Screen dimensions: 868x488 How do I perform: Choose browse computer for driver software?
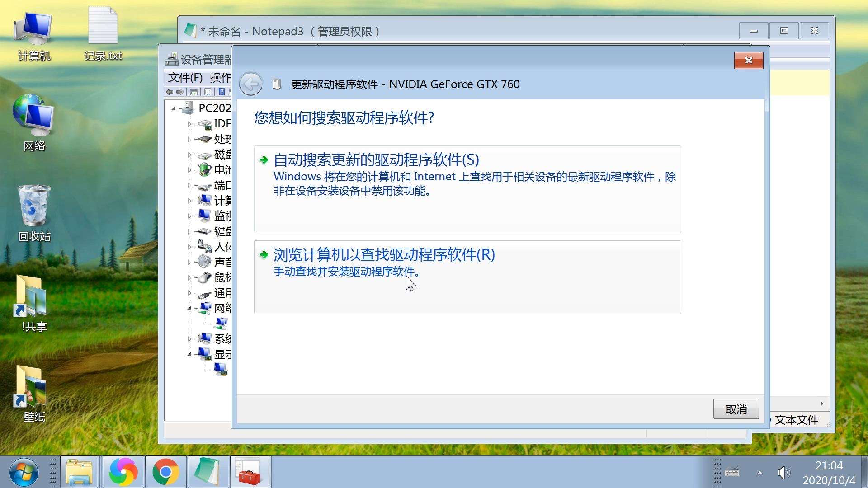[x=384, y=255]
